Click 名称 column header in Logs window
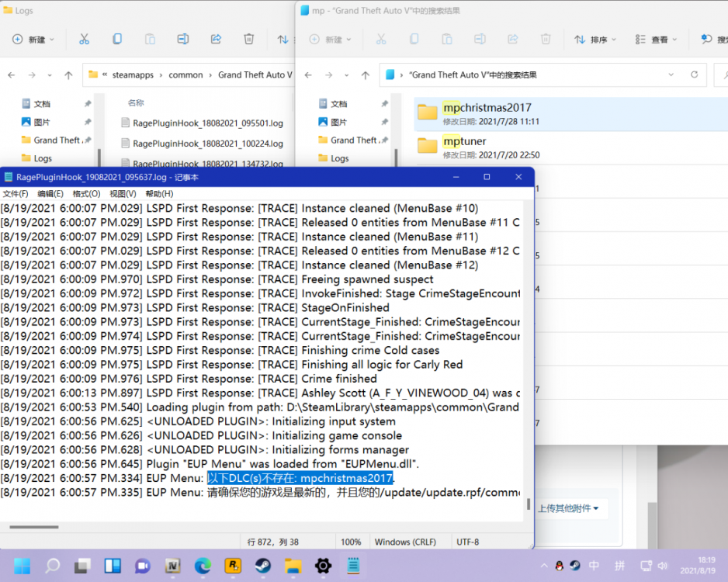The width and height of the screenshot is (728, 582). (136, 102)
